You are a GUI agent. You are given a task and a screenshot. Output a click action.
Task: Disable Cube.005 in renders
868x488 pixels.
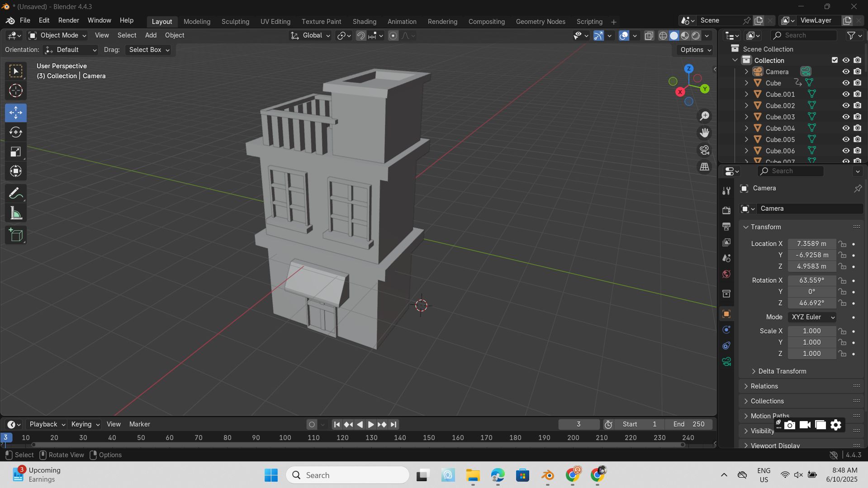tap(857, 139)
